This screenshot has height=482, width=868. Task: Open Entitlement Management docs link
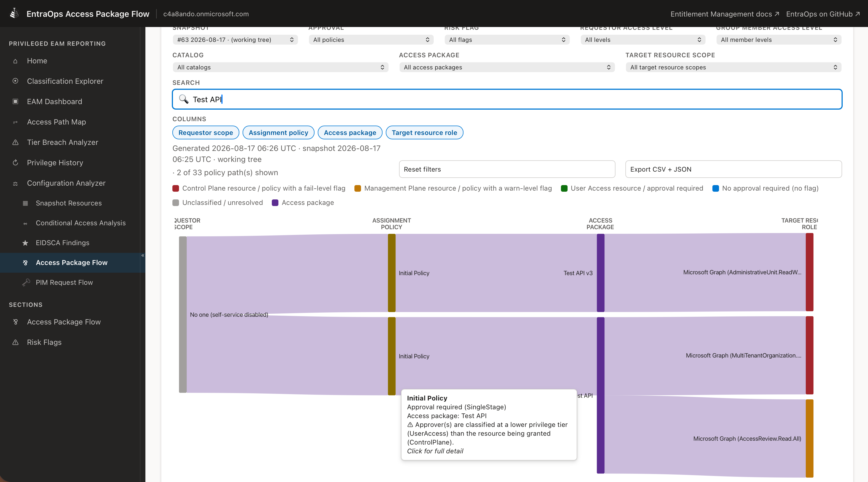[725, 14]
